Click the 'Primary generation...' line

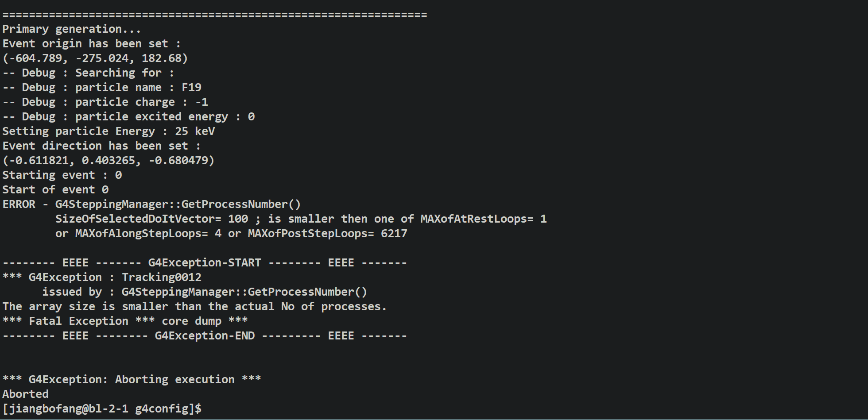point(72,29)
